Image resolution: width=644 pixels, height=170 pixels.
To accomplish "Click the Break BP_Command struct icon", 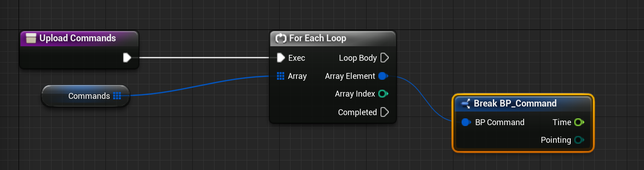I will tap(465, 104).
